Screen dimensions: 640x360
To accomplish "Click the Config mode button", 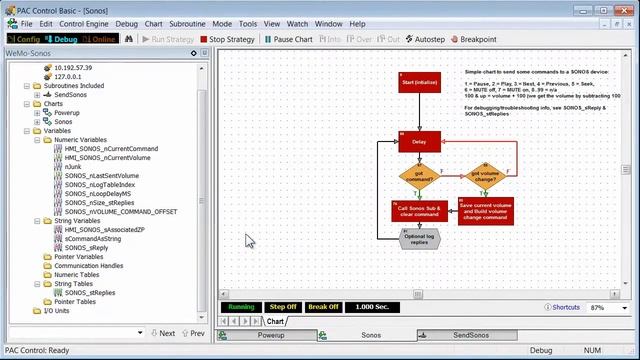I will 24,39.
